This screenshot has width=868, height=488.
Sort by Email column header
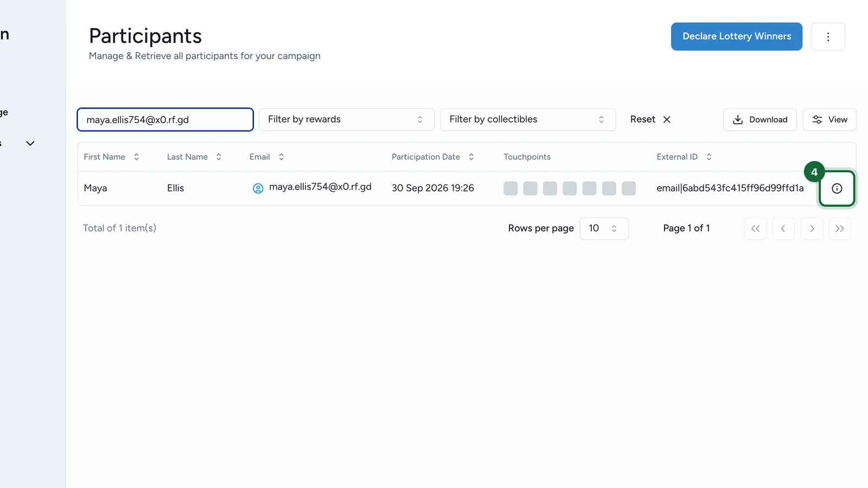tap(267, 157)
